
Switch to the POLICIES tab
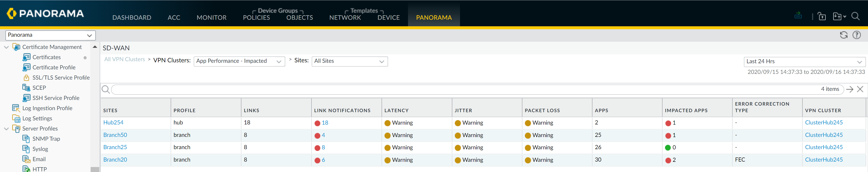click(256, 18)
